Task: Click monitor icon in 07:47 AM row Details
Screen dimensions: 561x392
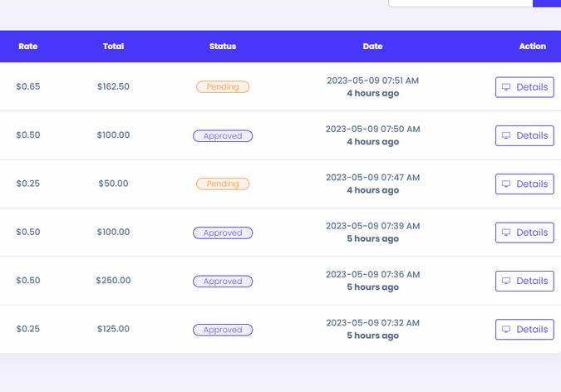Action: (x=506, y=184)
